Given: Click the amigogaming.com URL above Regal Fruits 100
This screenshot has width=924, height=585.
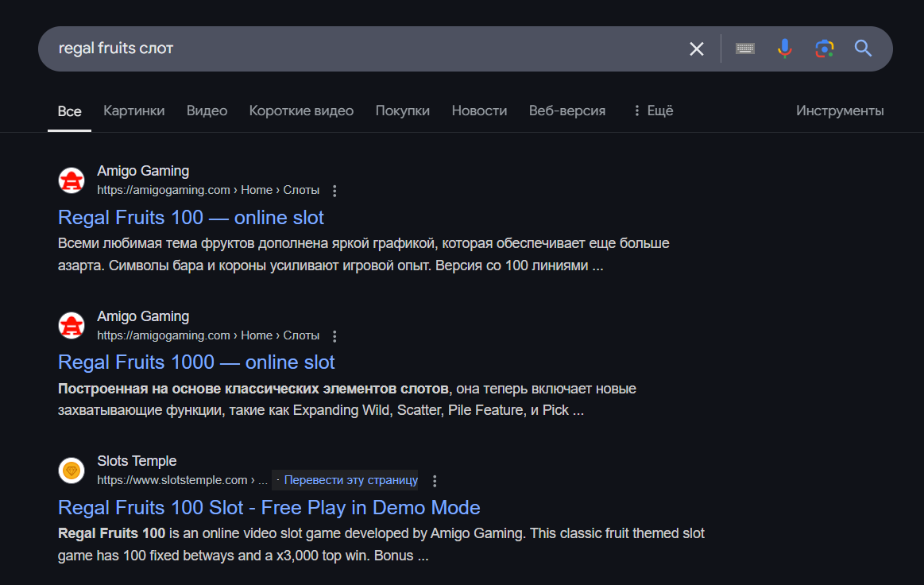Looking at the screenshot, I should 208,190.
